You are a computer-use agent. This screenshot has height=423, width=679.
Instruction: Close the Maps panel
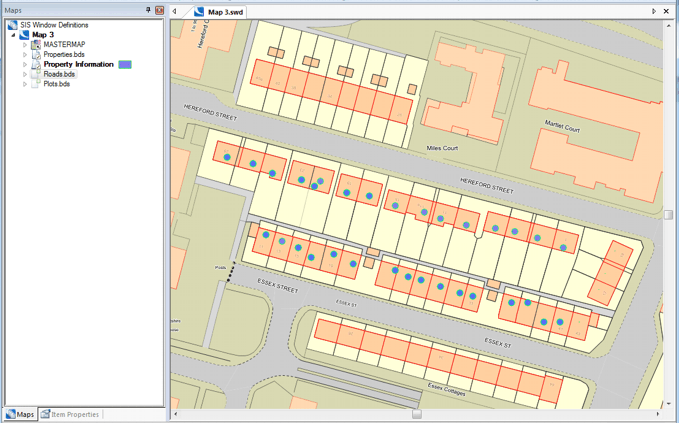click(x=159, y=10)
